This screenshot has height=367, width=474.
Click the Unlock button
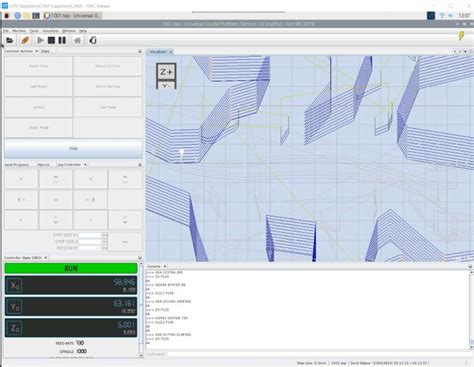[x=38, y=107]
